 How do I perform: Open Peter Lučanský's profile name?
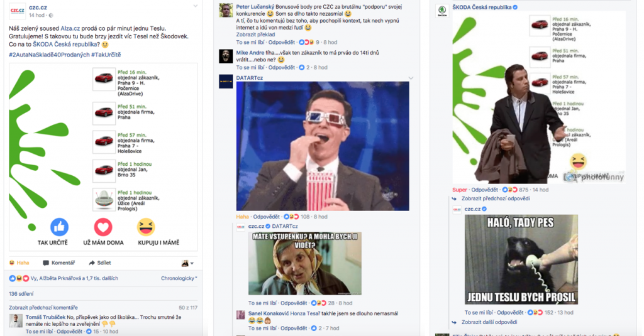tap(255, 7)
